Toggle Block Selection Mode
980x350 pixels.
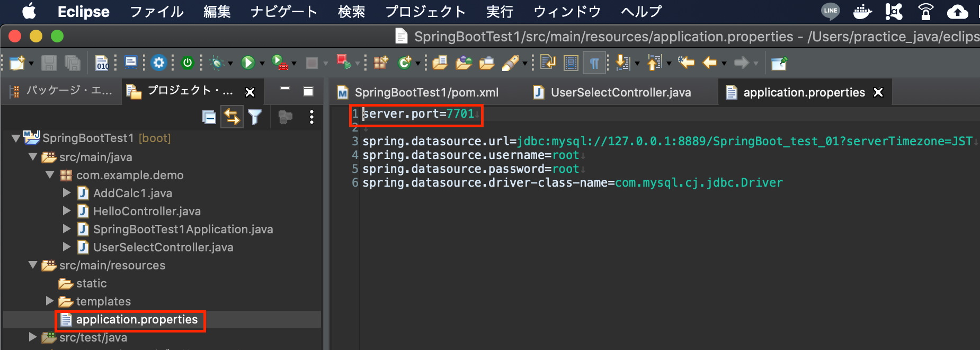click(571, 63)
